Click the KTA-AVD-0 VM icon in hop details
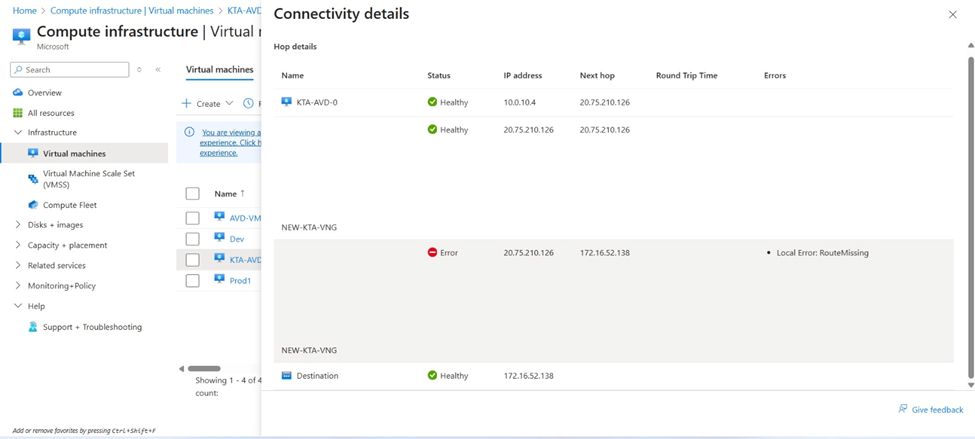 click(286, 102)
